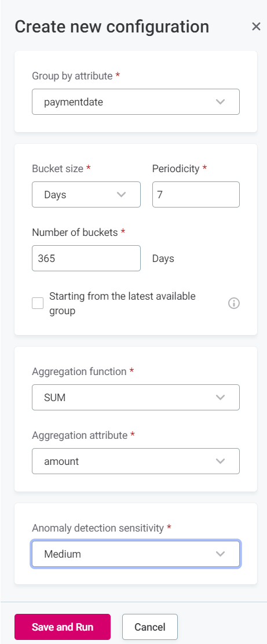
Task: Click the selected 'Days' value in Bucket size
Action: click(x=55, y=195)
